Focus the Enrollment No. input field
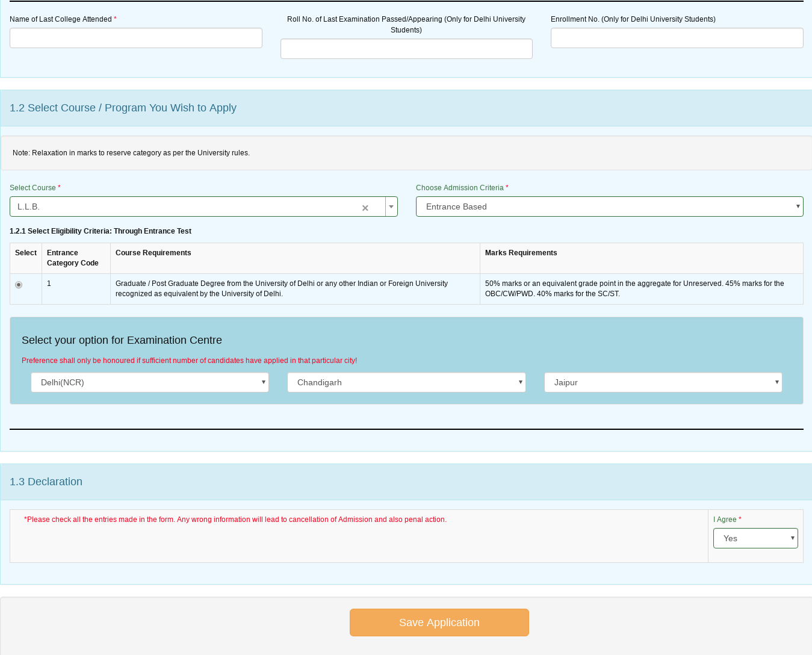 coord(677,38)
